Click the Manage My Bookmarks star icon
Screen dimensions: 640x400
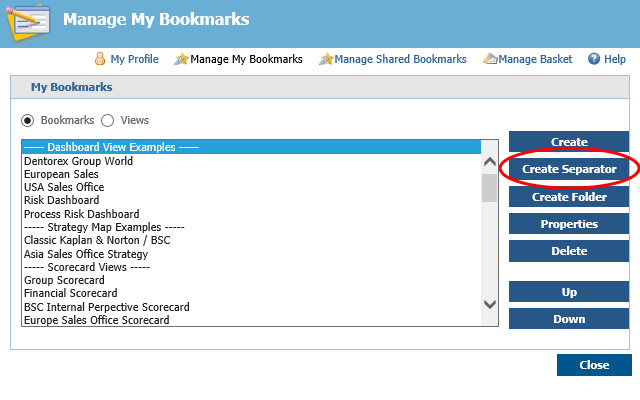(x=180, y=59)
